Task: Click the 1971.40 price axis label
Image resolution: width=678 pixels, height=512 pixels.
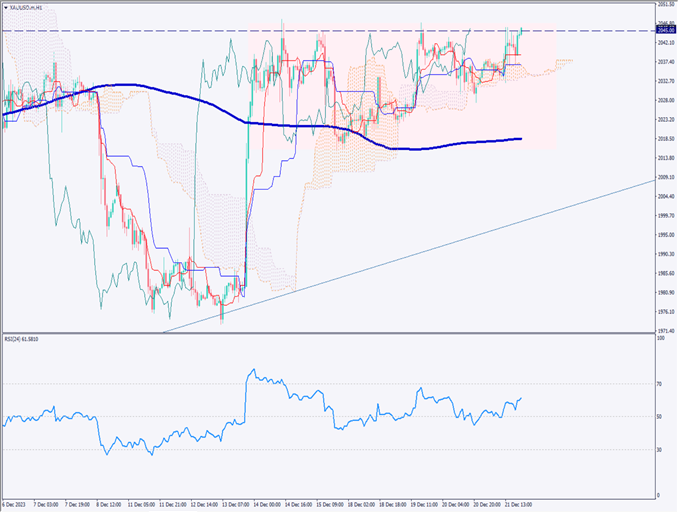Action: (664, 331)
